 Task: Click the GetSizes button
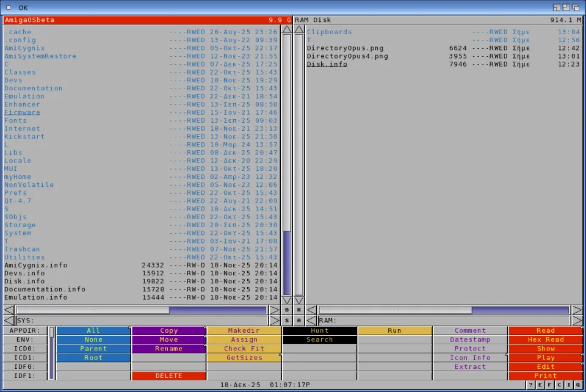pos(244,358)
